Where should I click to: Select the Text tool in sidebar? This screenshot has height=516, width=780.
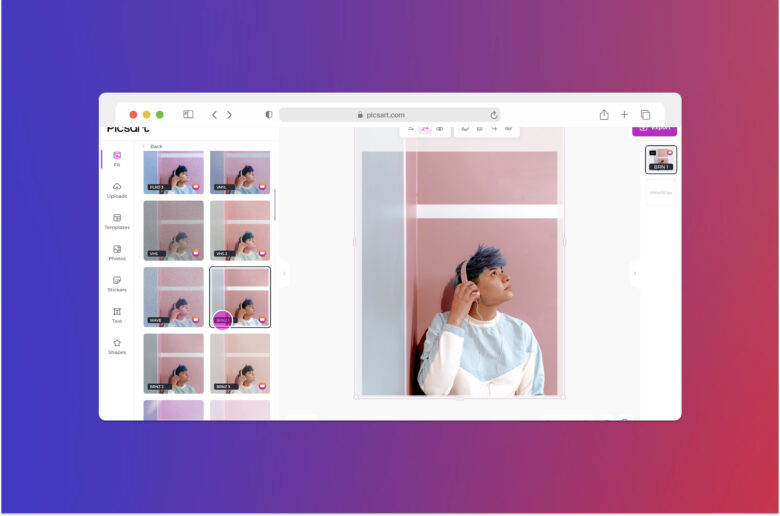point(117,315)
